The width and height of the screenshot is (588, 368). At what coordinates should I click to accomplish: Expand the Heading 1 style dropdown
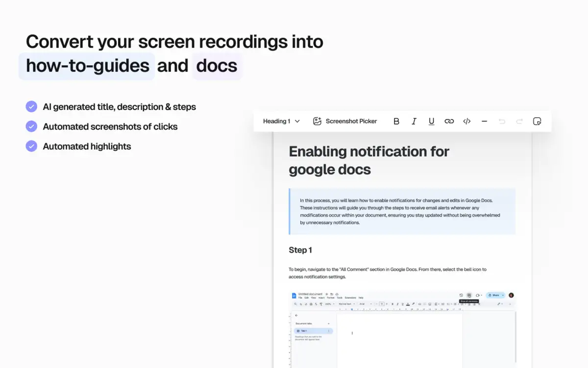(281, 121)
